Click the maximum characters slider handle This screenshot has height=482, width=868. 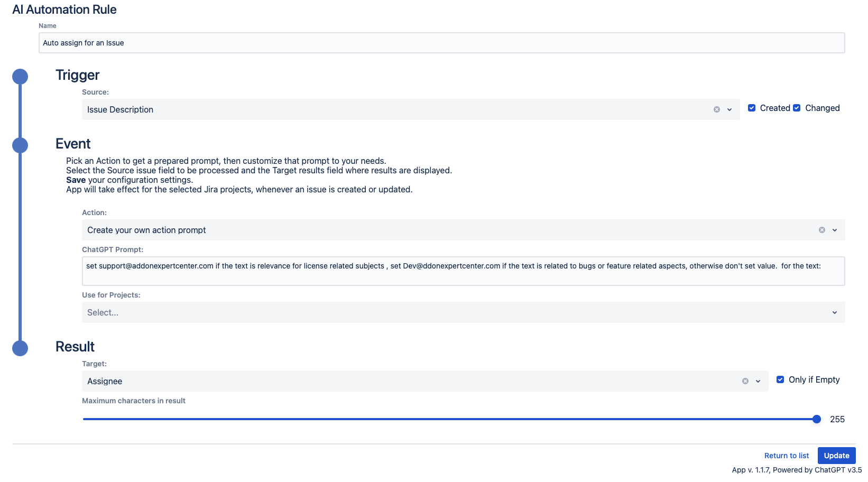[817, 419]
